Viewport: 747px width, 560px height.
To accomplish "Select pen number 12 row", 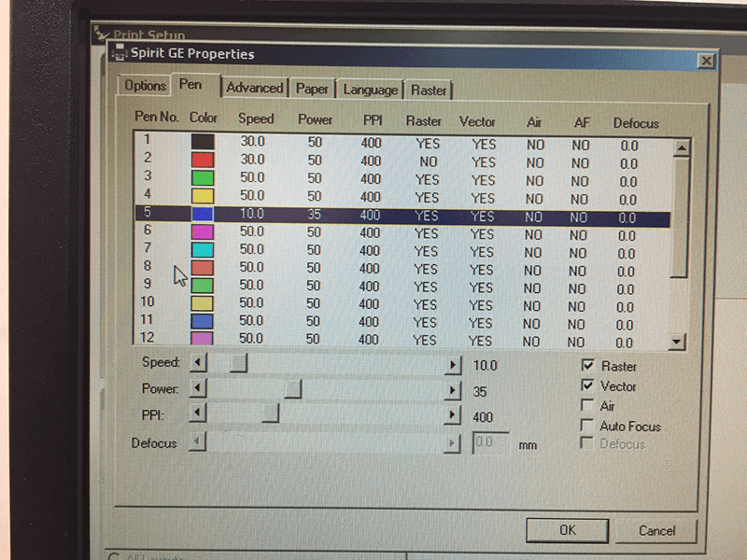I will [x=401, y=339].
